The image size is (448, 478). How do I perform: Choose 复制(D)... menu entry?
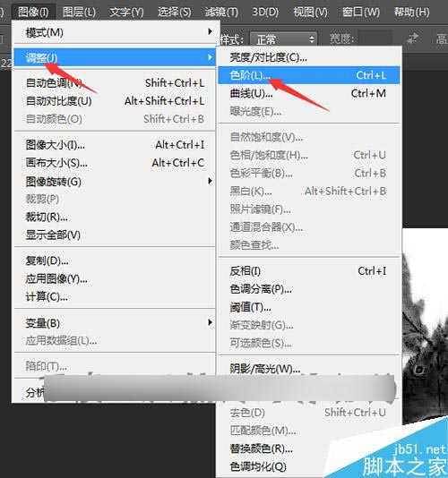pyautogui.click(x=115, y=260)
